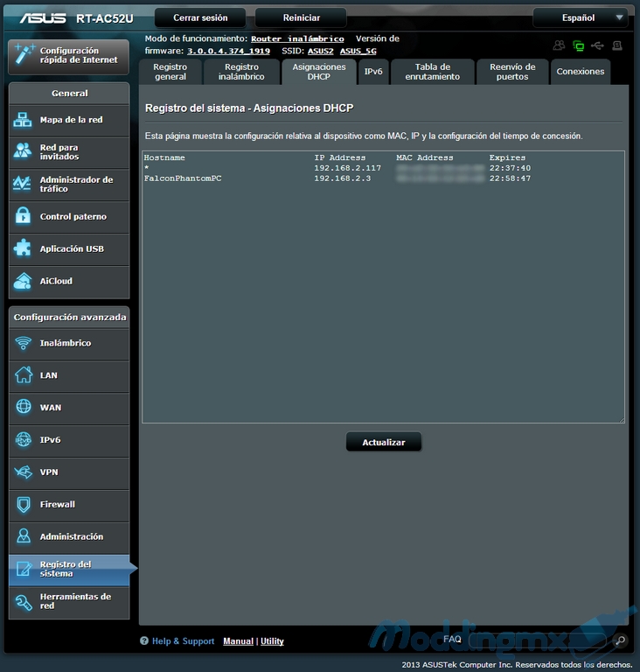Screen dimensions: 640x672
Task: Click the WAN globe icon
Action: (23, 407)
